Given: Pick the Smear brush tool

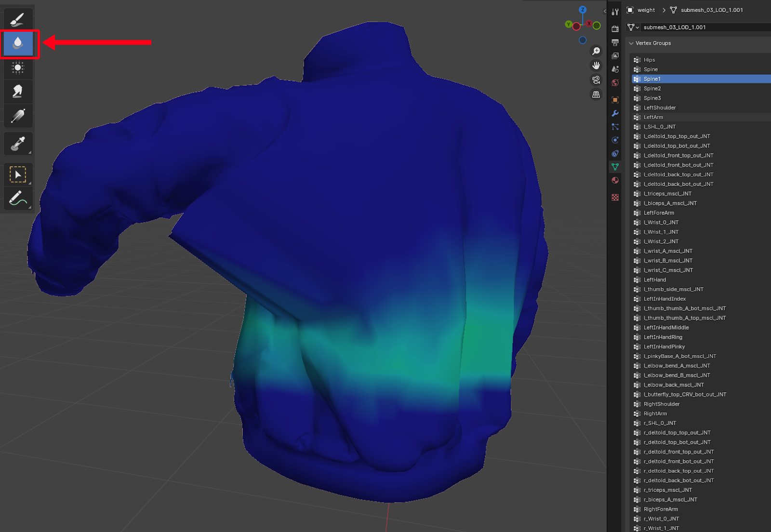Looking at the screenshot, I should (18, 92).
